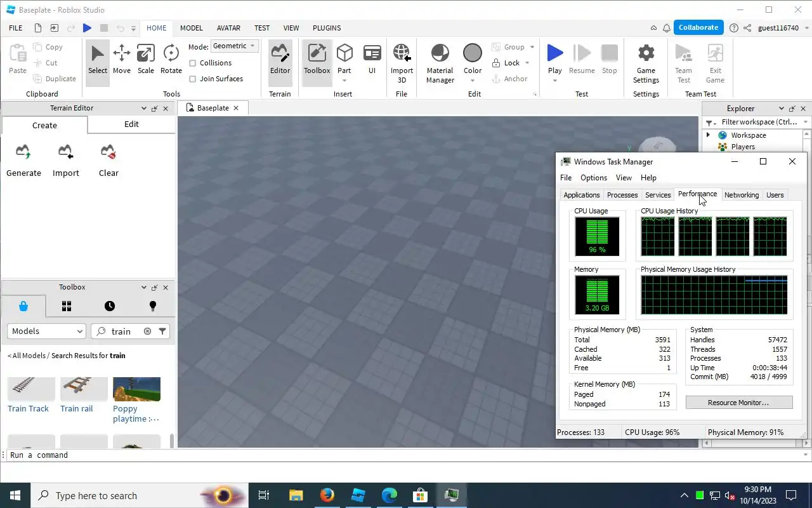
Task: Open the Material Manager
Action: click(x=440, y=63)
